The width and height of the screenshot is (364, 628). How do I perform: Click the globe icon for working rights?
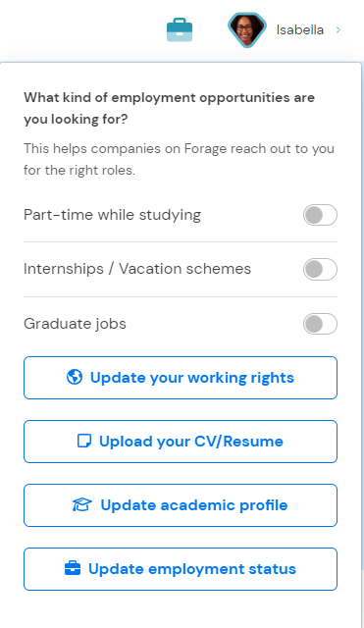[x=75, y=377]
